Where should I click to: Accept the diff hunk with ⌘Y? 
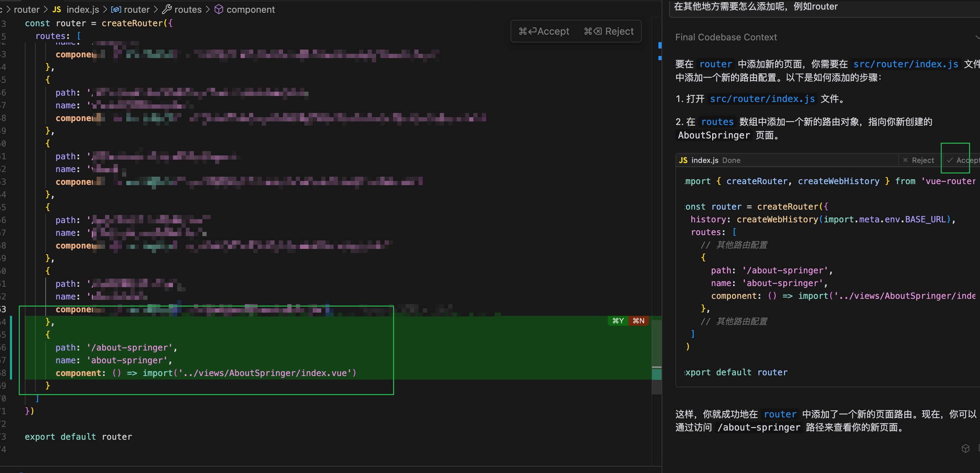(x=618, y=321)
